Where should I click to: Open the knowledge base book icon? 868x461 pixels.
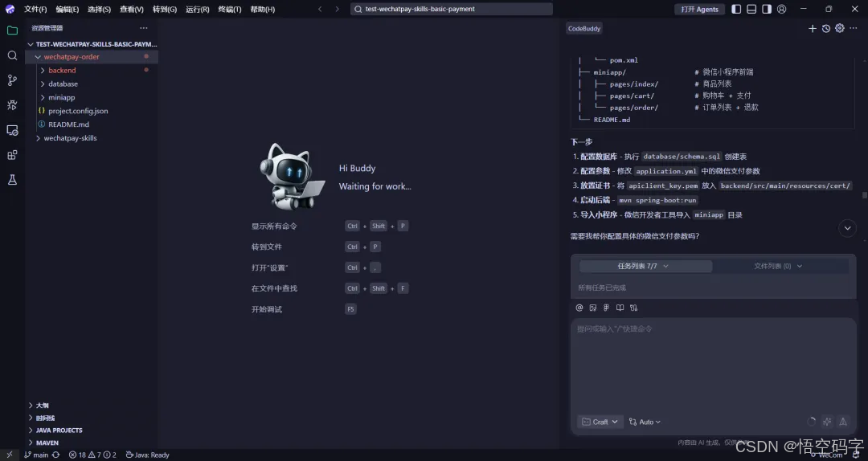pyautogui.click(x=620, y=308)
